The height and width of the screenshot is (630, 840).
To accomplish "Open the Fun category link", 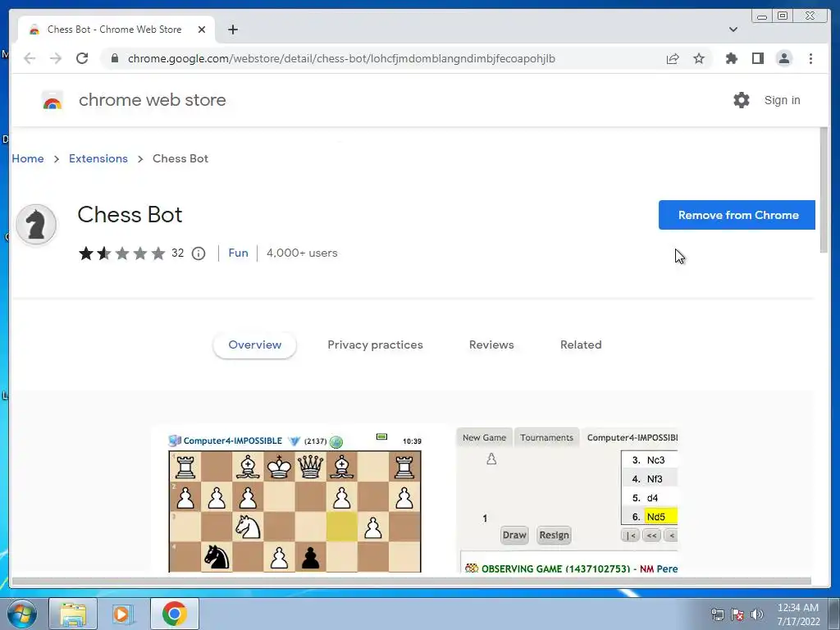I will coord(239,253).
